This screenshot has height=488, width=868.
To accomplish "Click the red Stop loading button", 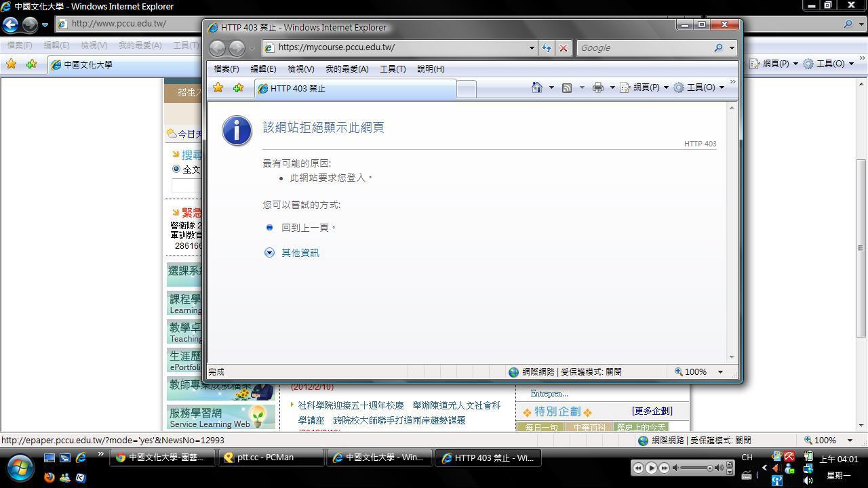I will [x=563, y=47].
